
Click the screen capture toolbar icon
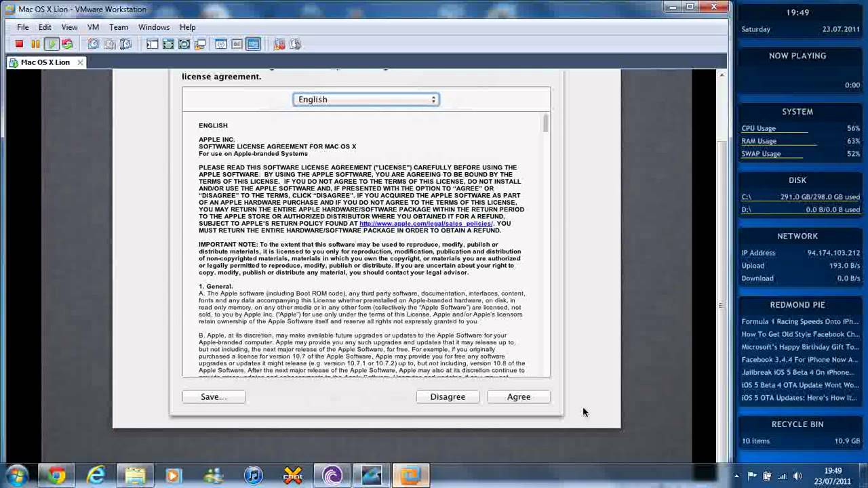tap(279, 44)
